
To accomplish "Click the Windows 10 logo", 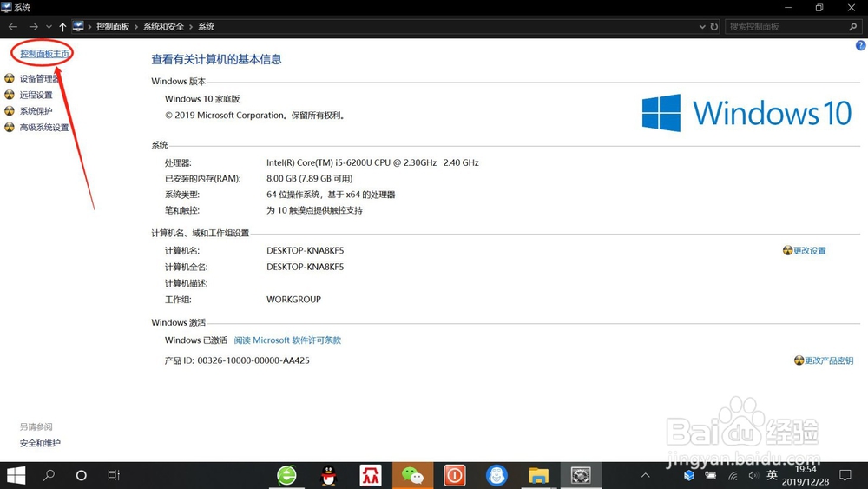I will [746, 113].
